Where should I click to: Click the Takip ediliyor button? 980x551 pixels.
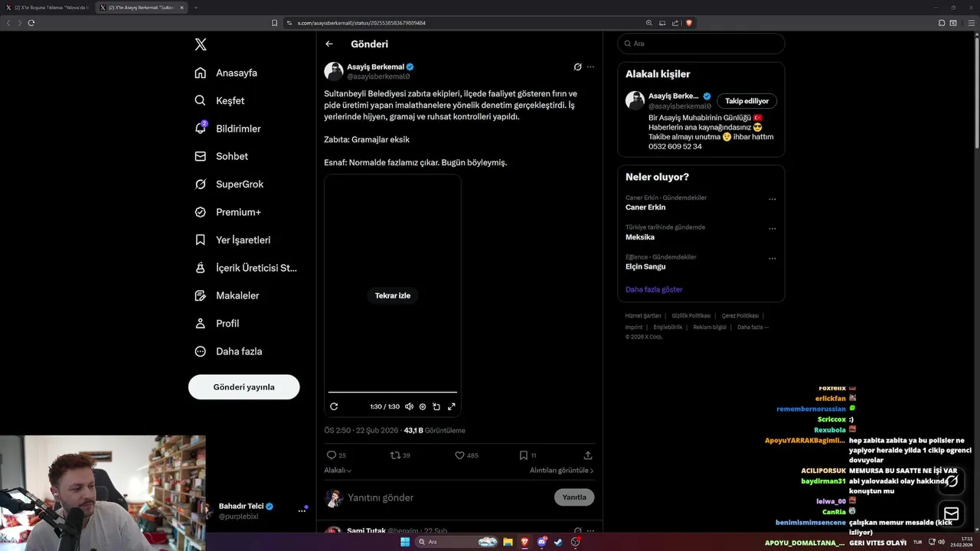pos(747,101)
